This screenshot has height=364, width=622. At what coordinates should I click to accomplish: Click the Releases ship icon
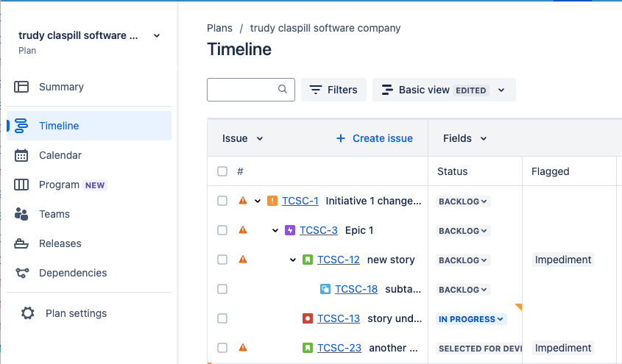pos(21,243)
